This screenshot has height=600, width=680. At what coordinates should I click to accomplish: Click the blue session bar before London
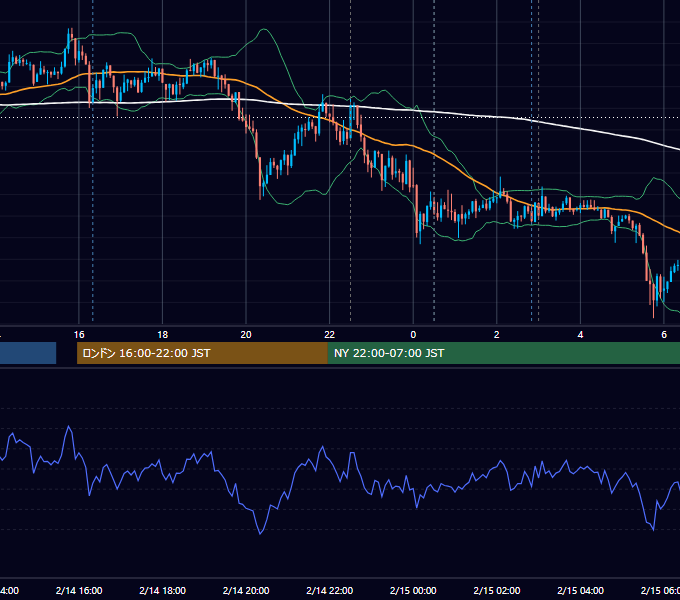tap(28, 353)
